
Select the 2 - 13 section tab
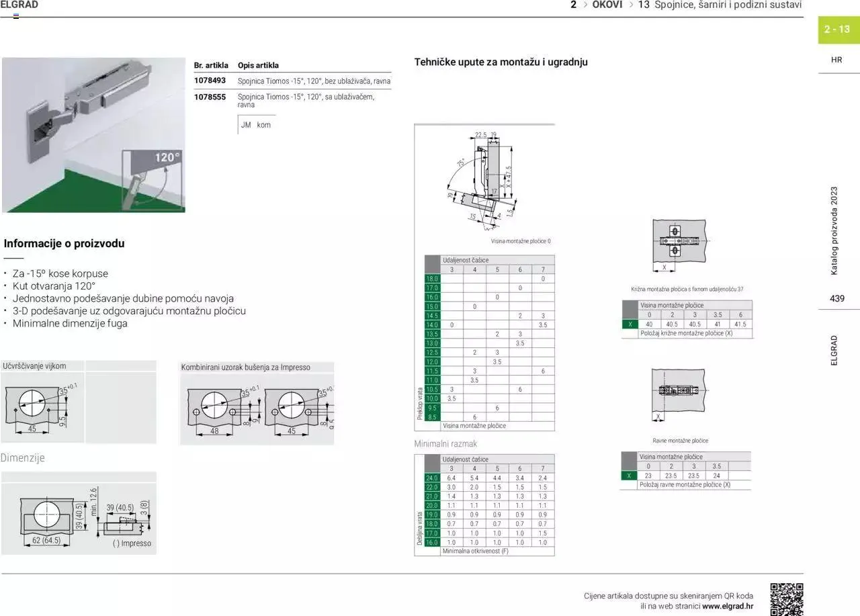pos(835,30)
